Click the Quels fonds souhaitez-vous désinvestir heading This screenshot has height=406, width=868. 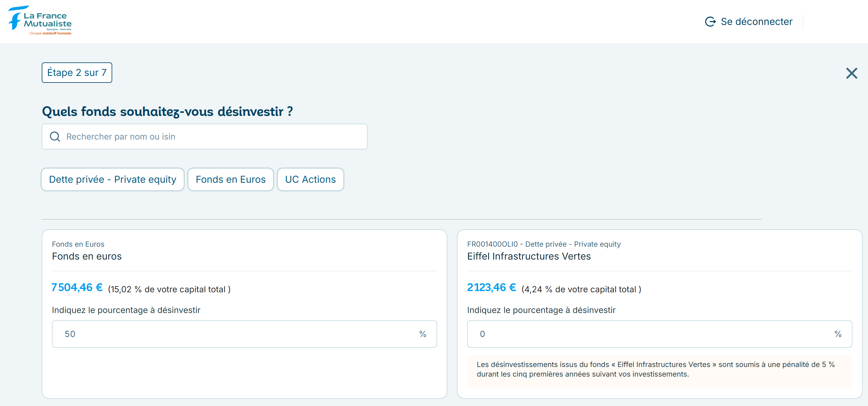click(167, 112)
